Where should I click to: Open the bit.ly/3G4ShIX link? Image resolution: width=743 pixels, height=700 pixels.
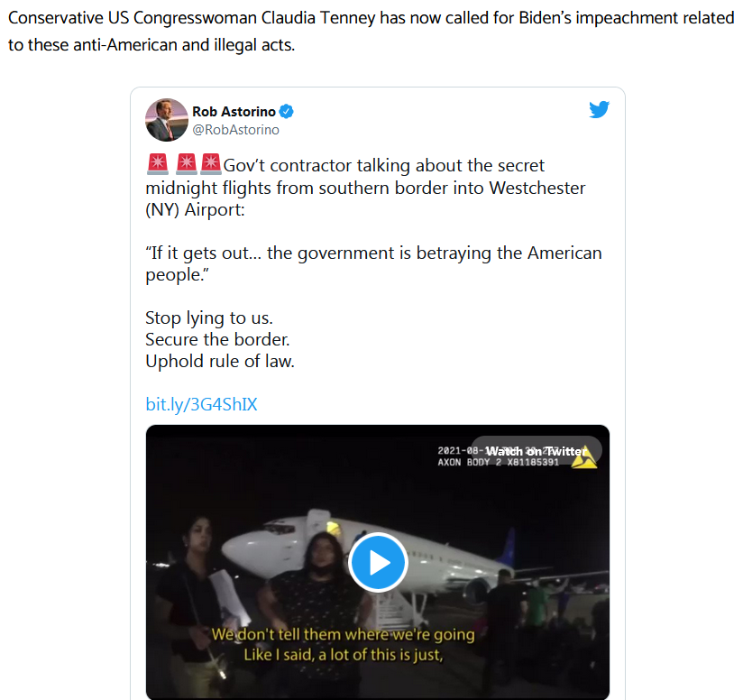tap(201, 404)
